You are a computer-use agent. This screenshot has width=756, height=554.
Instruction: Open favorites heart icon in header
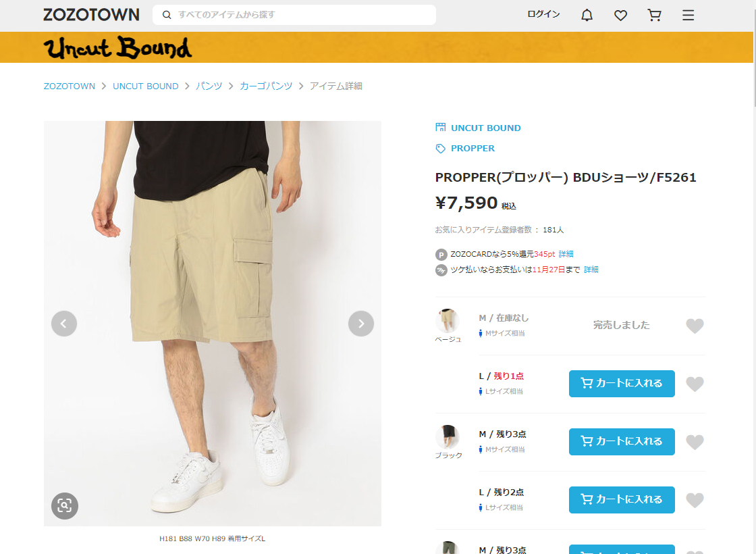[620, 16]
